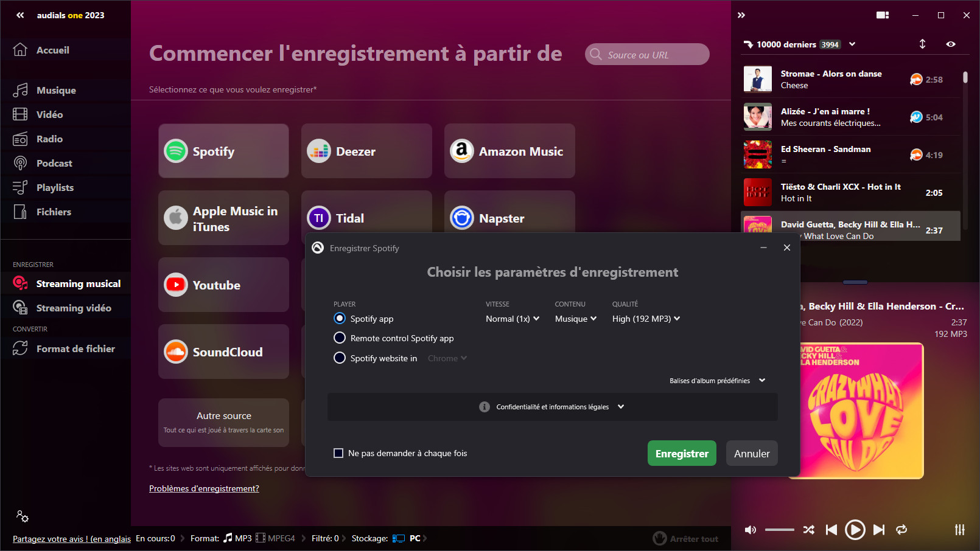This screenshot has height=551, width=980.
Task: Select the Remote control Spotify app option
Action: click(340, 338)
